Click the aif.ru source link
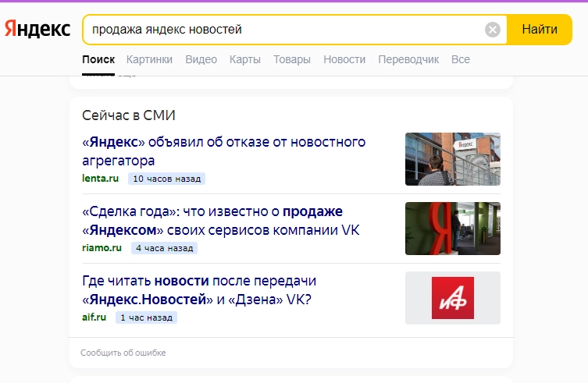 pyautogui.click(x=94, y=317)
